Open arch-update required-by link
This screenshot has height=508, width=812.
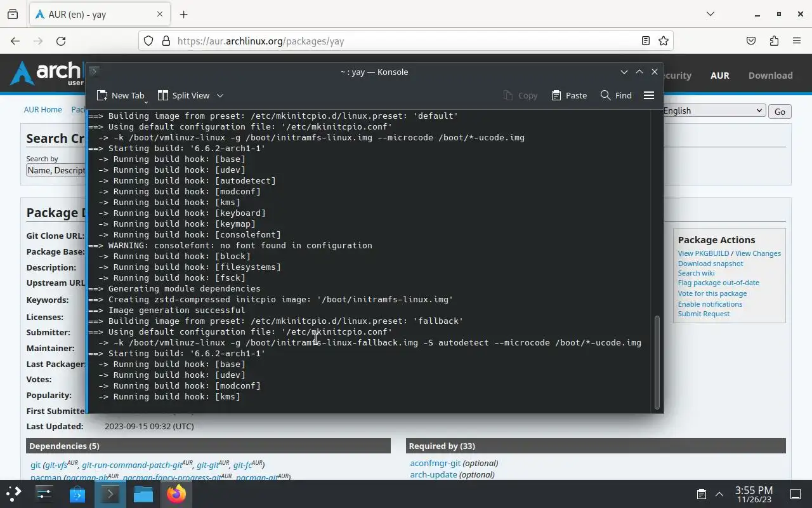click(x=433, y=474)
